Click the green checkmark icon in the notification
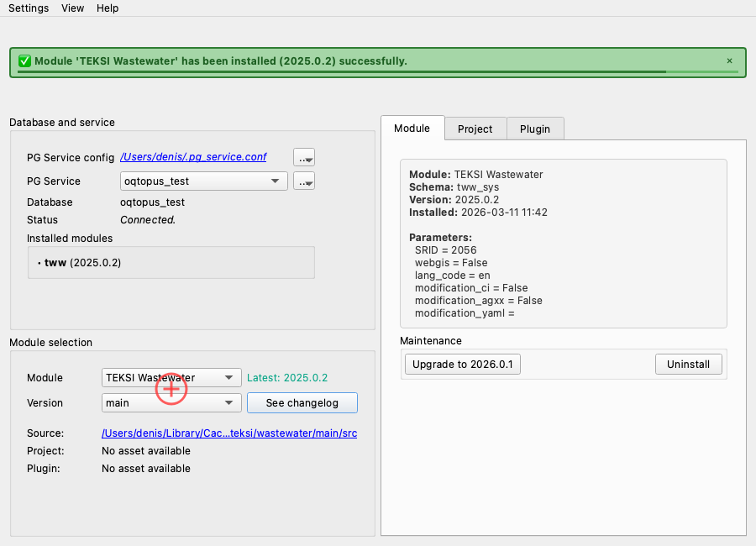This screenshot has height=546, width=756. [x=24, y=61]
